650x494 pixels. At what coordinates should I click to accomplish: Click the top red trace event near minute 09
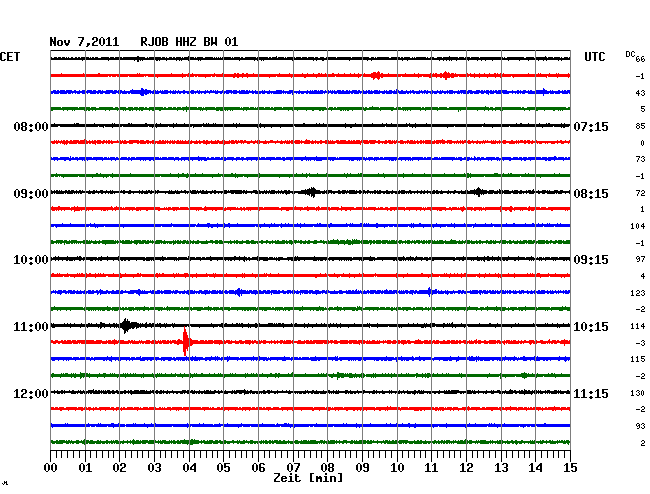pos(376,75)
